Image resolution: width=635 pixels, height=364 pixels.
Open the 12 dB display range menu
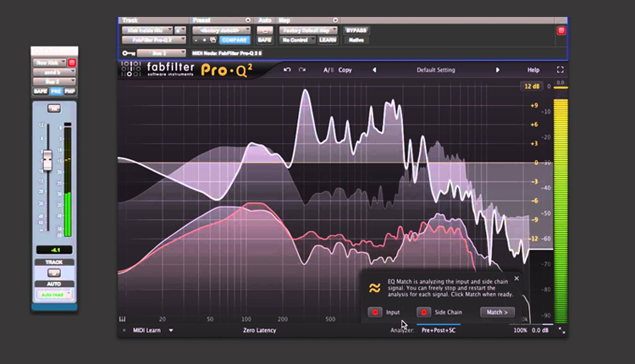[532, 86]
